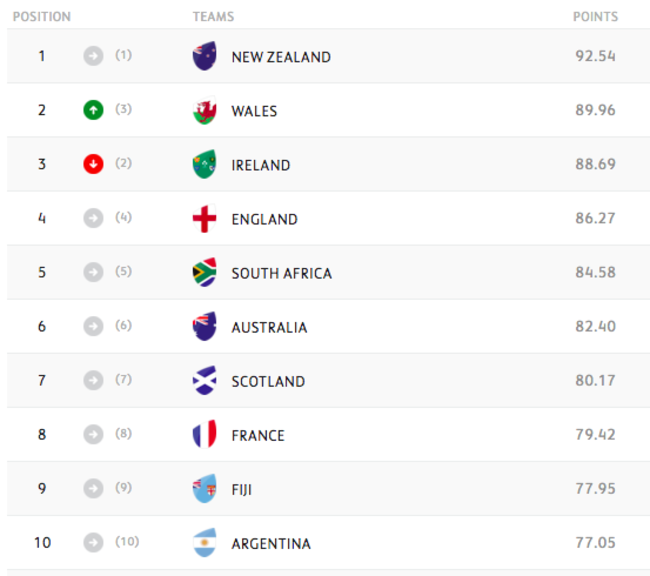Image resolution: width=650 pixels, height=576 pixels.
Task: Open the NEW ZEALAND team name link
Action: (x=281, y=57)
